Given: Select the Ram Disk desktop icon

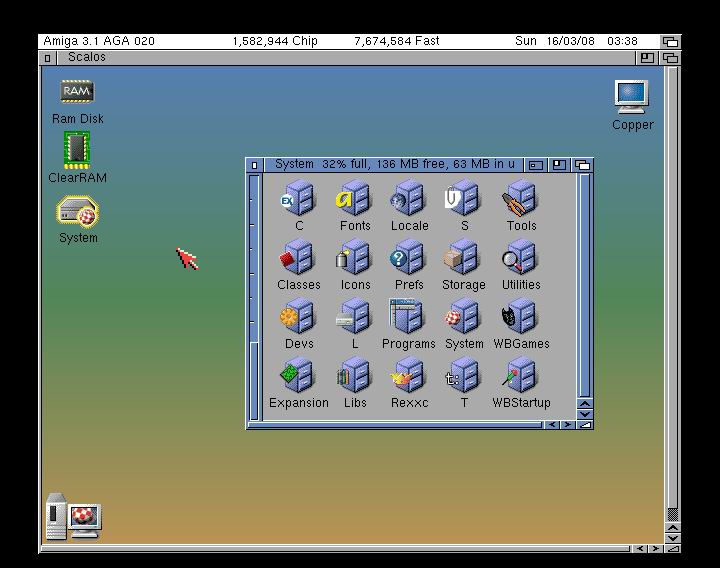Looking at the screenshot, I should [x=77, y=92].
